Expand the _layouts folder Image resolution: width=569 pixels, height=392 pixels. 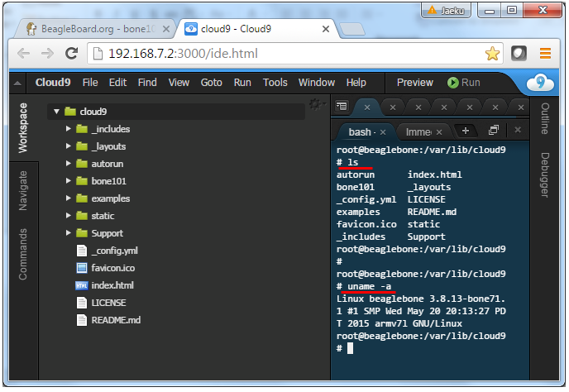point(68,146)
